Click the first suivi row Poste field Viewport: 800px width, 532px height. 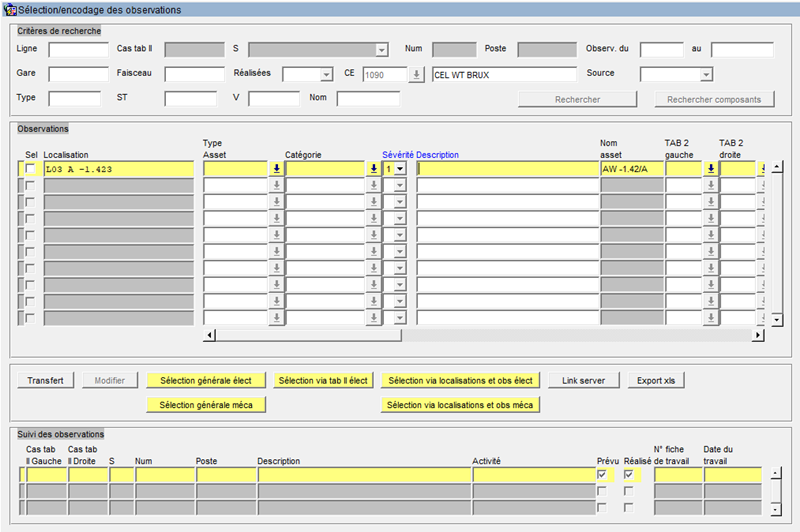pos(227,475)
